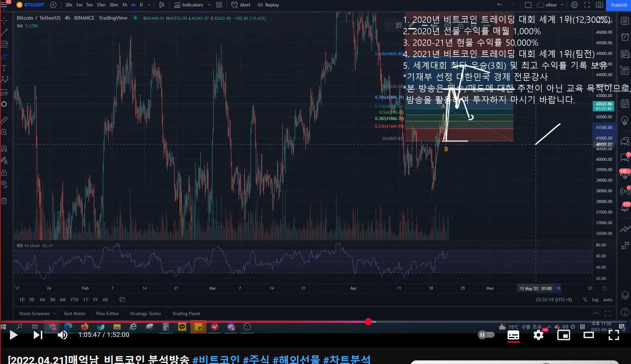Start bar Replay mode
The image size is (631, 364).
coord(268,5)
